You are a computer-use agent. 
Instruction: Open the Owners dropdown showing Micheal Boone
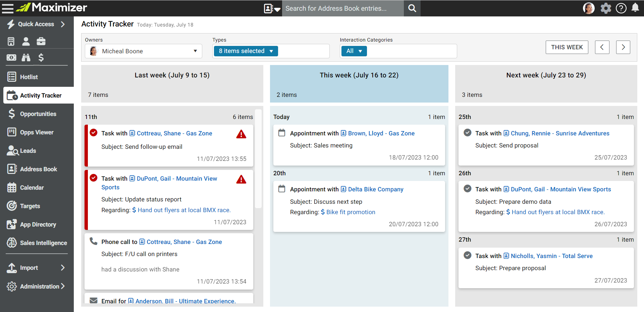[144, 51]
